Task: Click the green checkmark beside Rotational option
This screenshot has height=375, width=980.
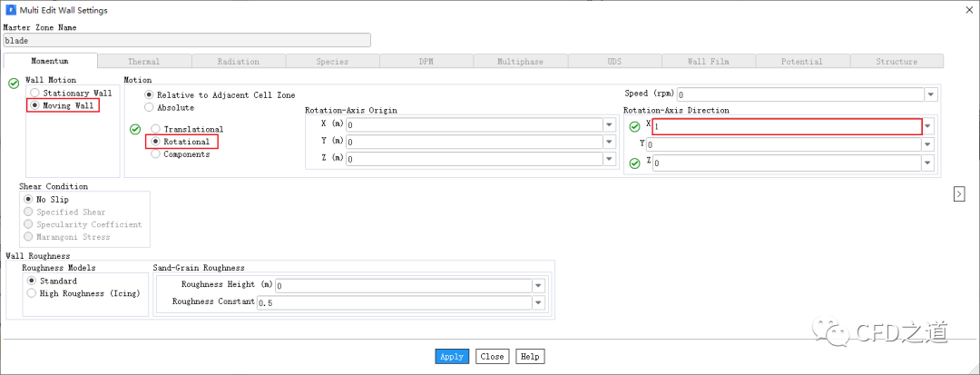Action: tap(135, 130)
